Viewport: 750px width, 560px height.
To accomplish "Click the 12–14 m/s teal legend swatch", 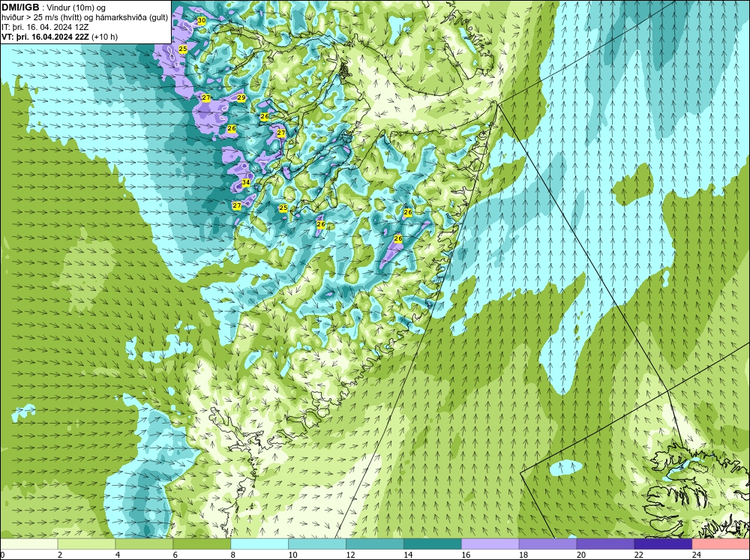I will pyautogui.click(x=374, y=544).
